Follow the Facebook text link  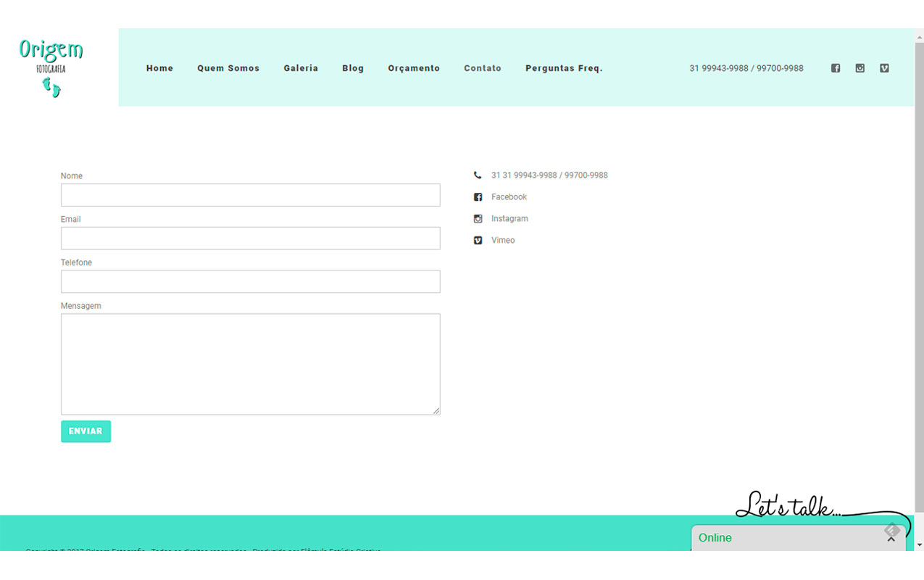(x=509, y=197)
